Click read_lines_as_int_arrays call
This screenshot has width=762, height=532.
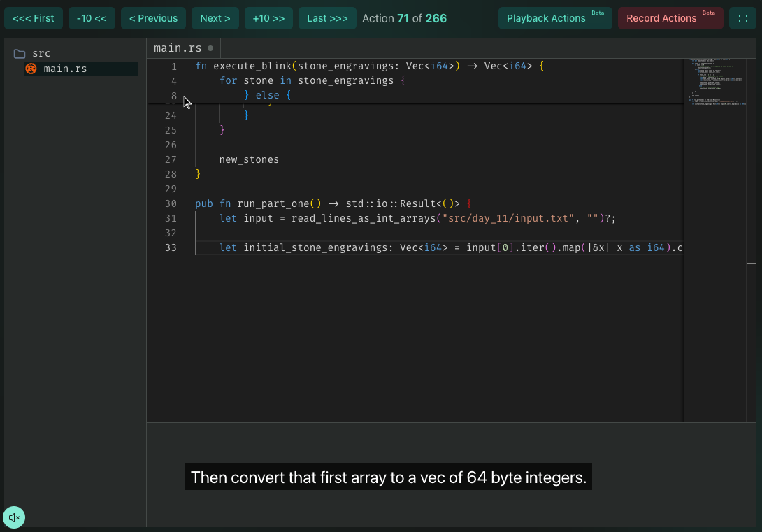364,219
